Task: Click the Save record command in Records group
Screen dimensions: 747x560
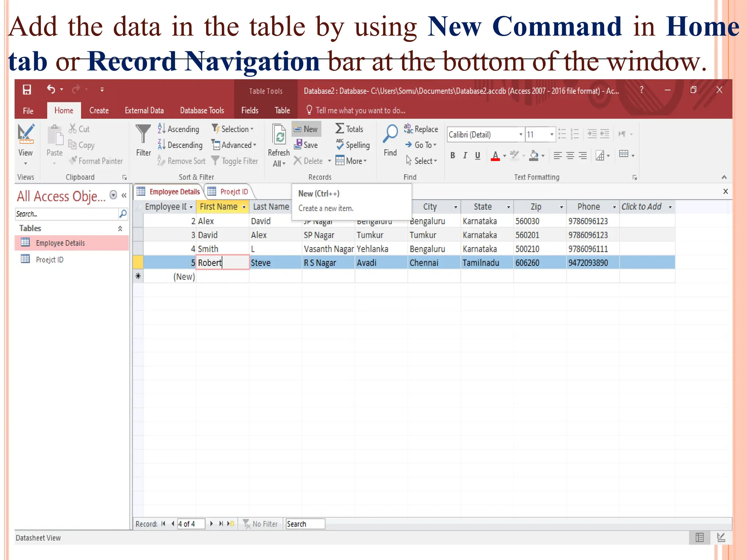Action: click(306, 145)
